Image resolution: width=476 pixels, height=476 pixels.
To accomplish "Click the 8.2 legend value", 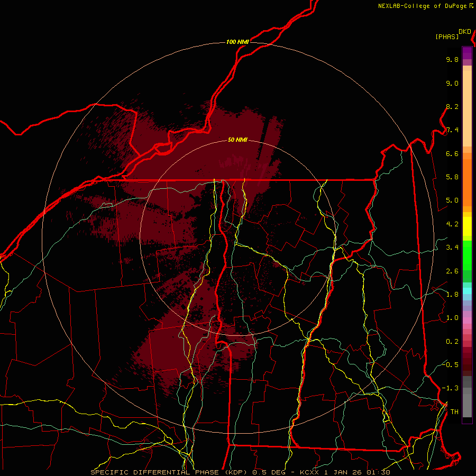I will 452,106.
